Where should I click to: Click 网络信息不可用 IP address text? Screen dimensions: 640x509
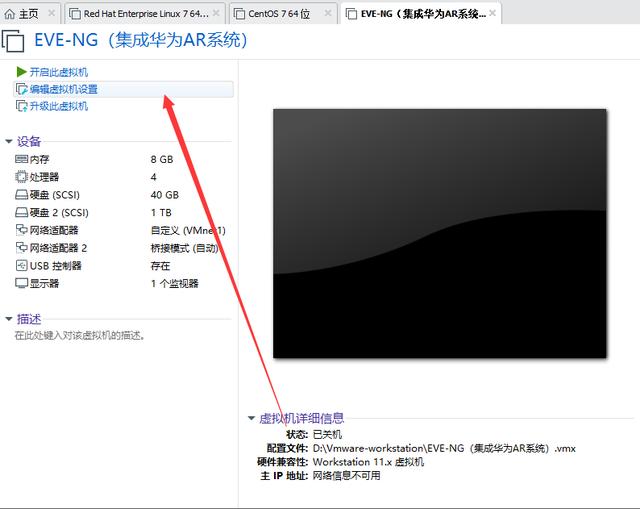coord(347,476)
